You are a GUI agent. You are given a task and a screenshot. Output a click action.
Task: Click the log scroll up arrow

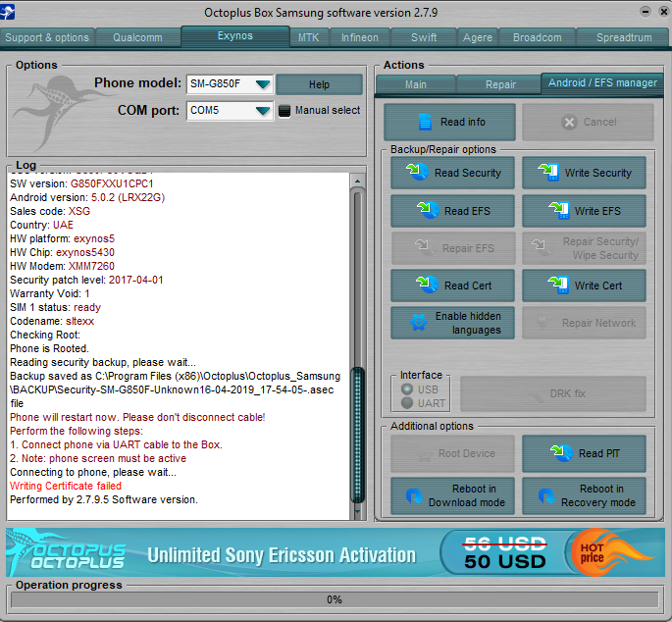point(357,181)
